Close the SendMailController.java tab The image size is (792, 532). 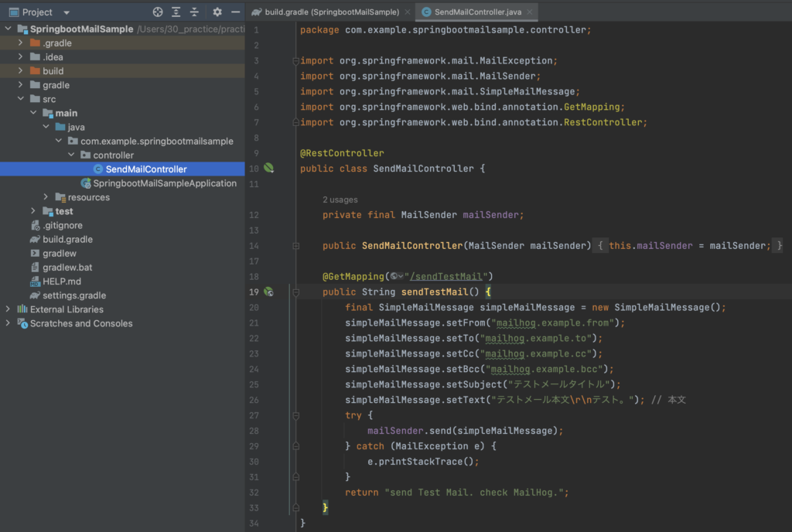click(x=529, y=12)
